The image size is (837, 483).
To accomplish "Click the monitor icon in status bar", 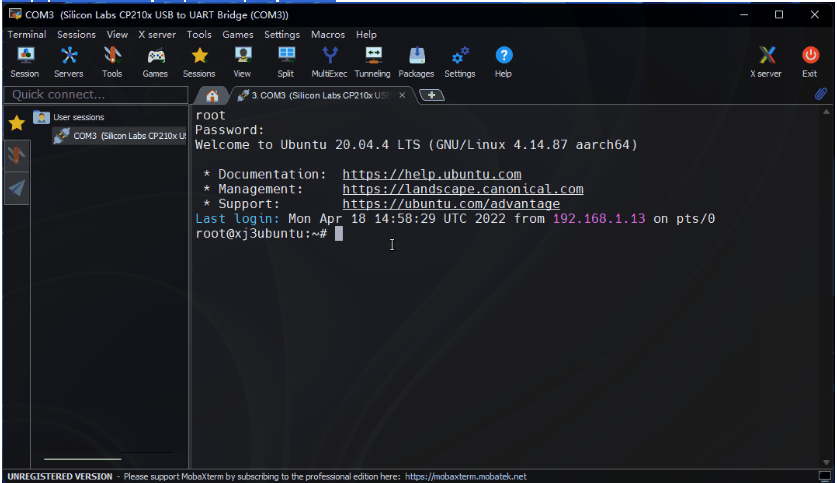I will click(x=825, y=476).
